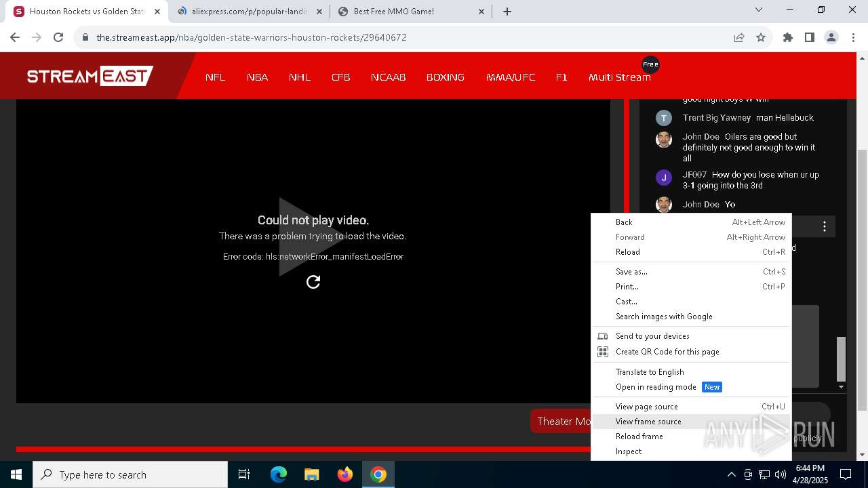Choose Search images with Google
868x488 pixels.
[691, 317]
